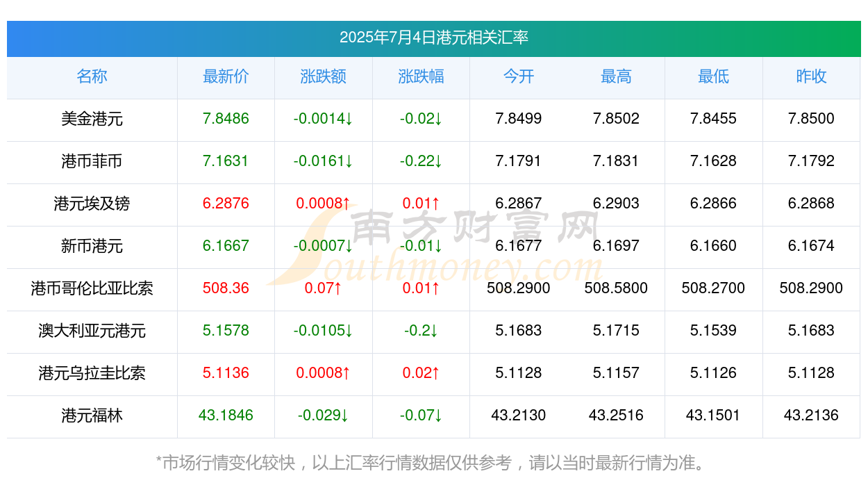Click latest price 5.1578
868x485 pixels.
226,331
